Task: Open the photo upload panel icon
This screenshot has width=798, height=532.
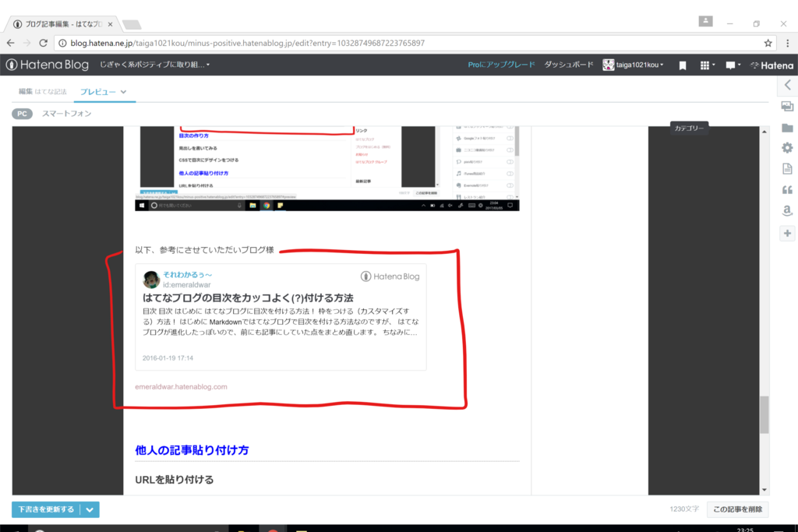Action: (788, 105)
